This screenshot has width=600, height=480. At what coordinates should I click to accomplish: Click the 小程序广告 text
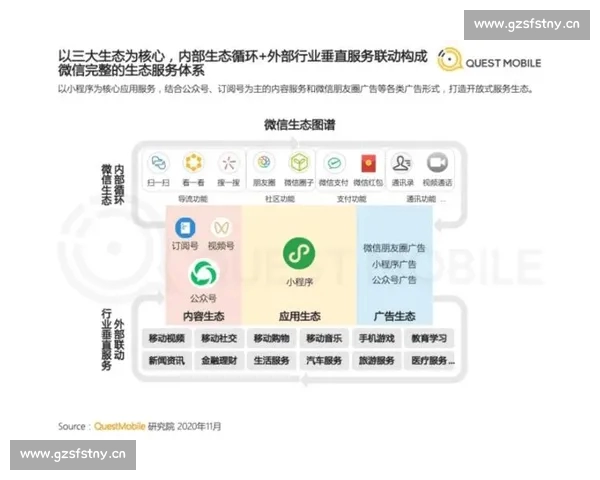click(x=394, y=264)
